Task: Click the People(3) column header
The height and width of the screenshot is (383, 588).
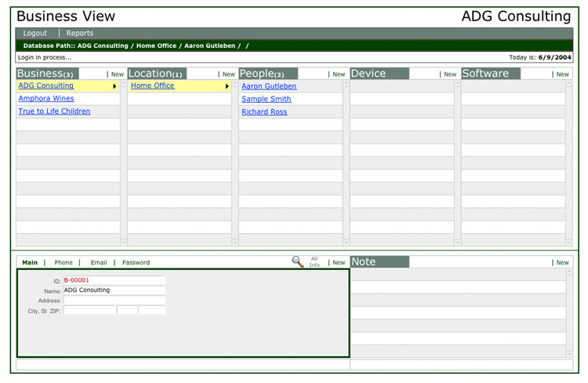Action: [268, 74]
